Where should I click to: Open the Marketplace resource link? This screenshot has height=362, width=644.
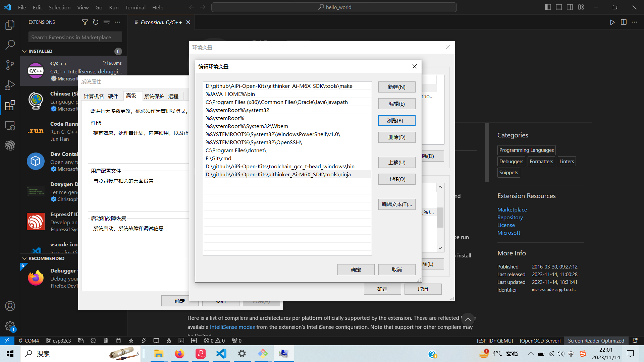tap(512, 209)
